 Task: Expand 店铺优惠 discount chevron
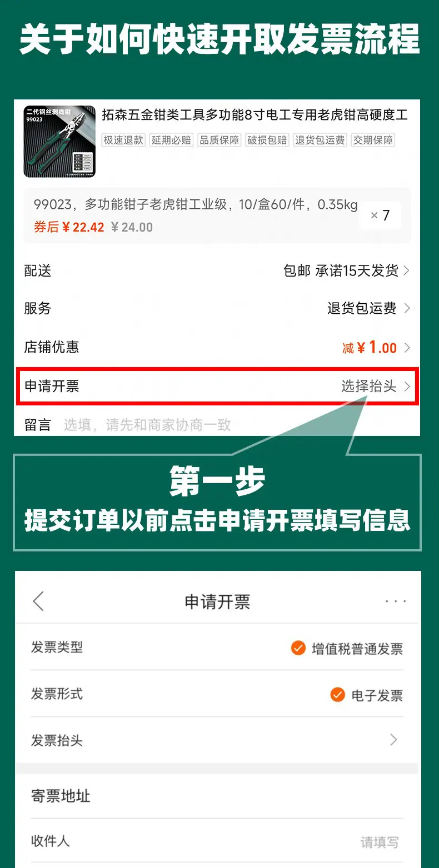[406, 348]
